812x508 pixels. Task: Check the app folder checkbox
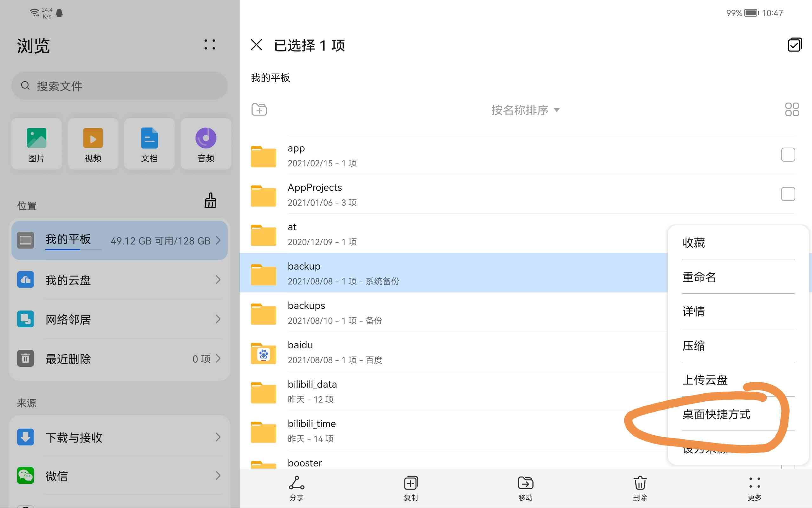788,155
